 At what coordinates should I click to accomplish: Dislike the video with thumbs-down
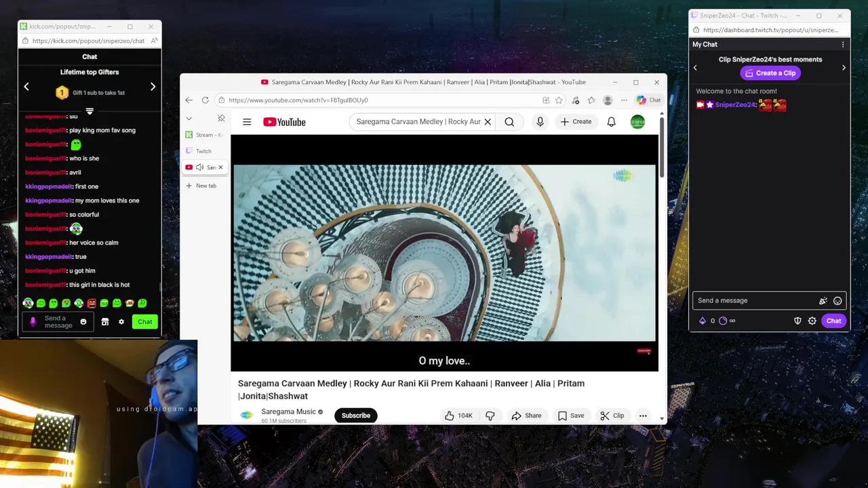coord(490,415)
